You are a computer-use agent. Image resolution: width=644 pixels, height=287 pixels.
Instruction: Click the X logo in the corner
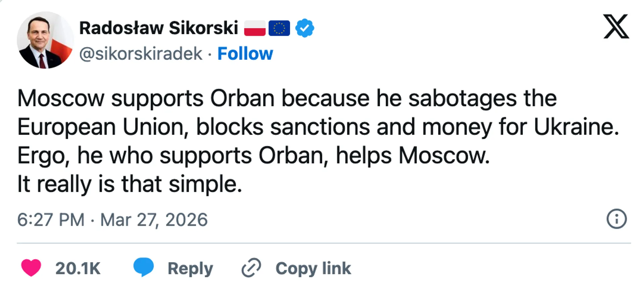pos(616,27)
